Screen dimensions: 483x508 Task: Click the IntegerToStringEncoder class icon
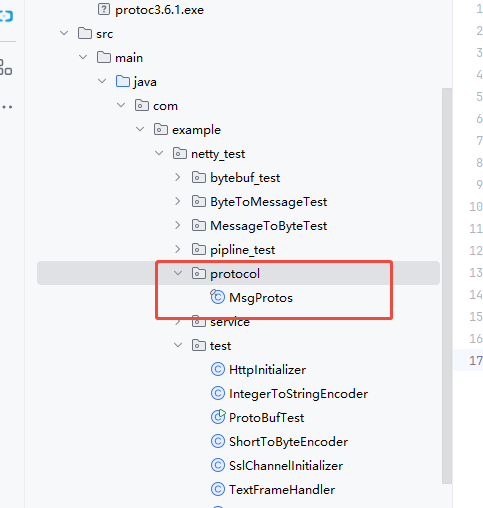click(x=218, y=393)
